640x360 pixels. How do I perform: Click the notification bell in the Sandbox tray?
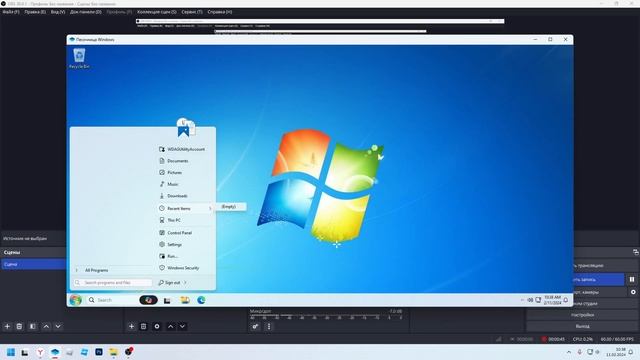[566, 300]
